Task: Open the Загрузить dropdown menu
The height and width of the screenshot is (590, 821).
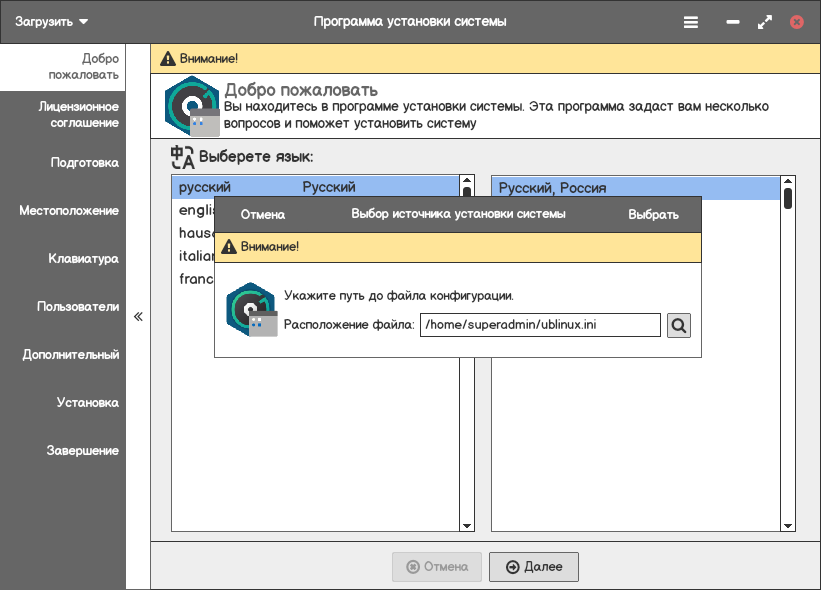Action: coord(51,21)
